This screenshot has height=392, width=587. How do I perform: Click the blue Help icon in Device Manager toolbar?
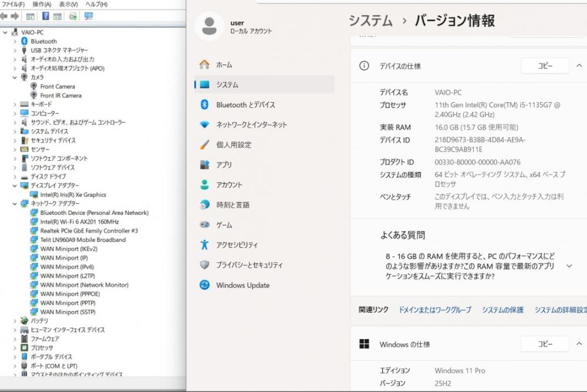click(x=46, y=16)
